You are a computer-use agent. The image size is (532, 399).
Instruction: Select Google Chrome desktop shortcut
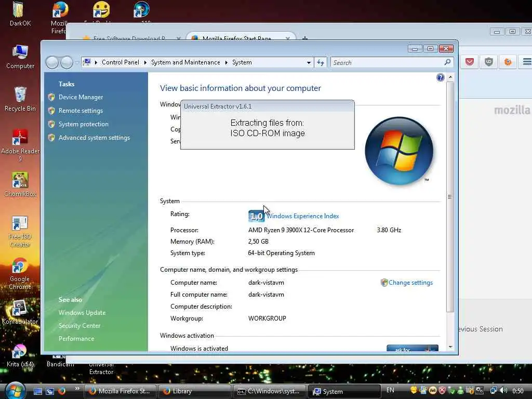pyautogui.click(x=20, y=273)
